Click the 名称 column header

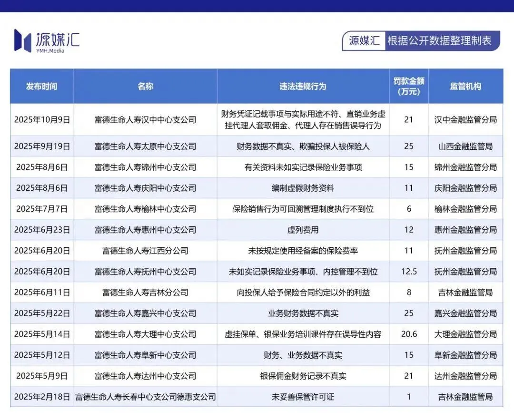(x=146, y=86)
